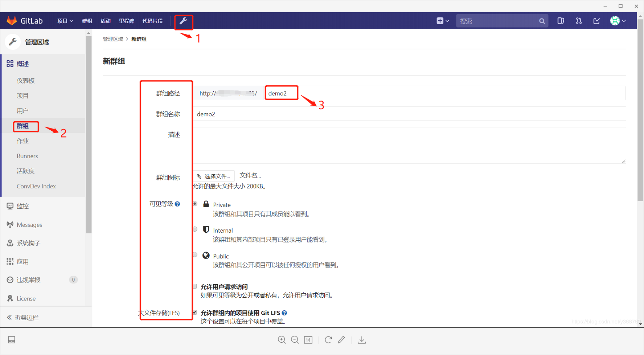Click 折叠边栏 to collapse the sidebar

(x=26, y=317)
